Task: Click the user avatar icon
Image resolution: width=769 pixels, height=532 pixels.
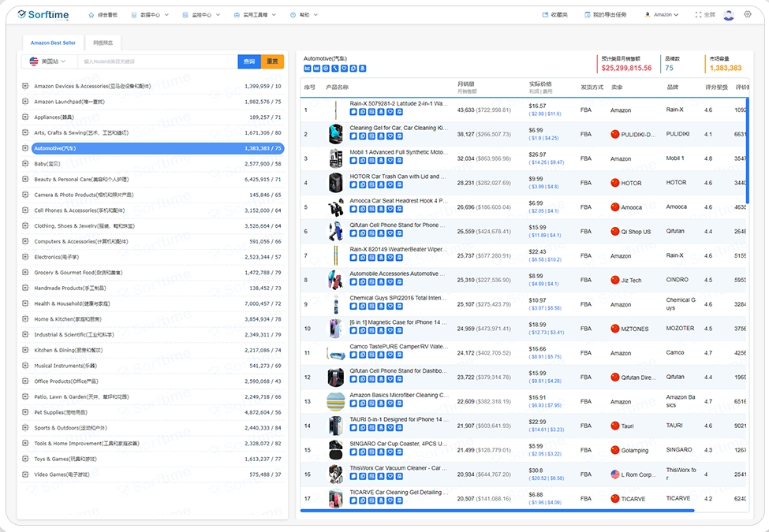Action: 728,15
